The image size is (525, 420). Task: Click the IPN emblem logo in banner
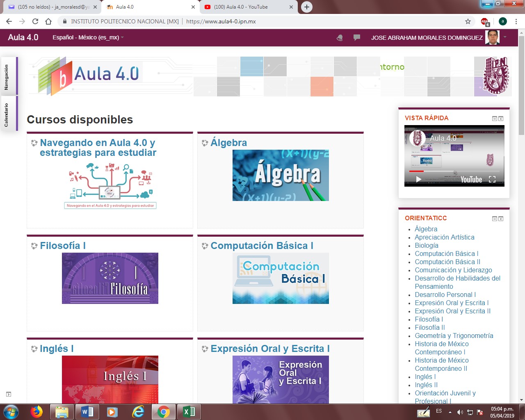[x=496, y=75]
